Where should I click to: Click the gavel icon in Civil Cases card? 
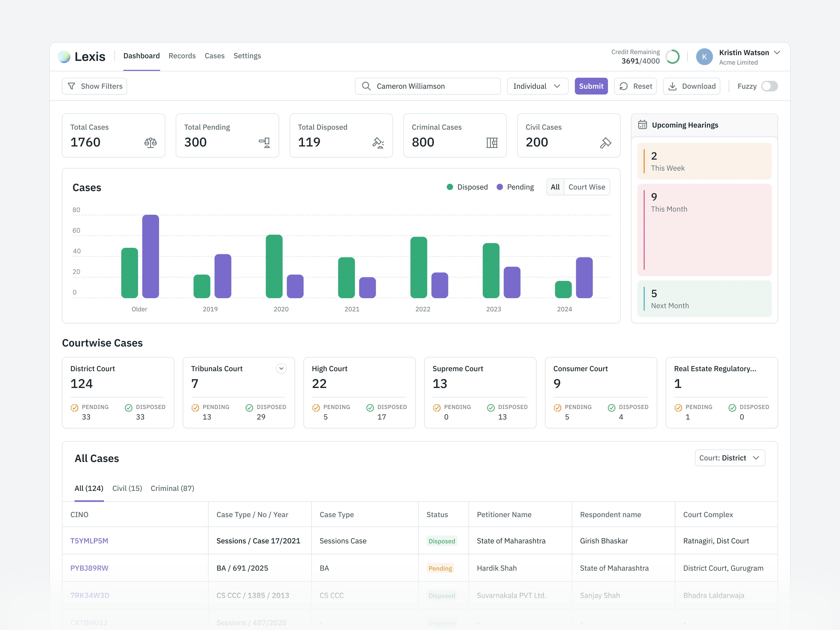pyautogui.click(x=605, y=143)
